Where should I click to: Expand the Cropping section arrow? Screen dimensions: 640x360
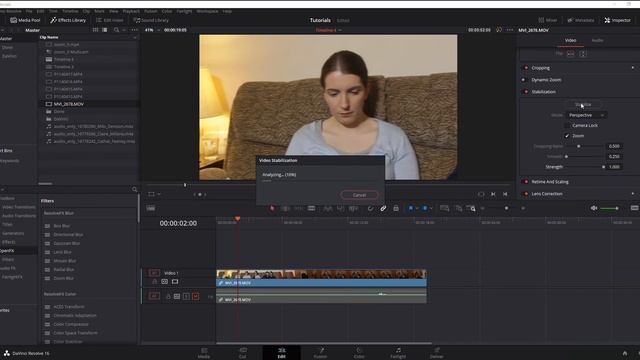[x=633, y=68]
